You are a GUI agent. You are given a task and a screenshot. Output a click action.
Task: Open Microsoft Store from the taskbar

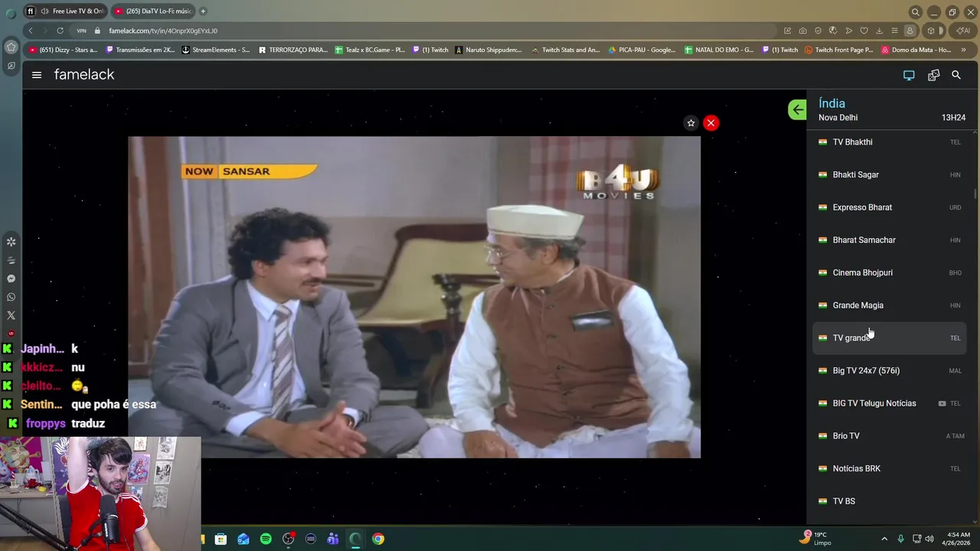click(220, 539)
